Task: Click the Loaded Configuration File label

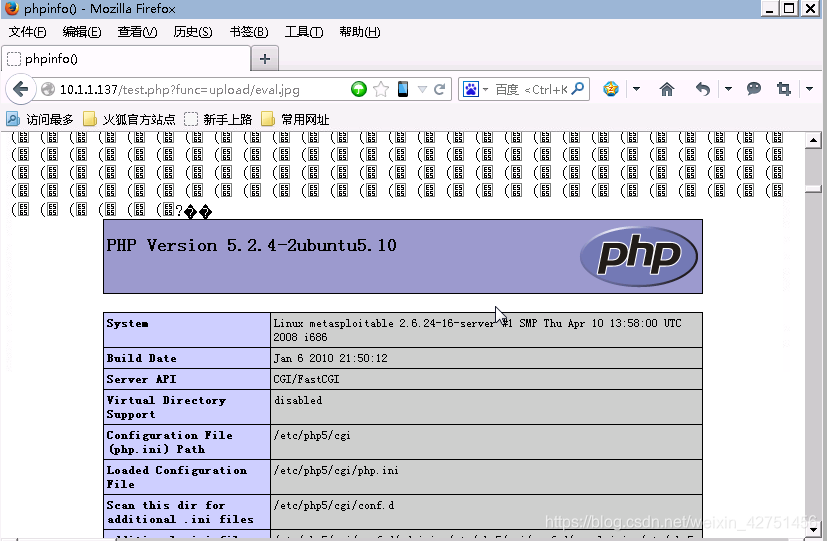Action: tap(177, 477)
